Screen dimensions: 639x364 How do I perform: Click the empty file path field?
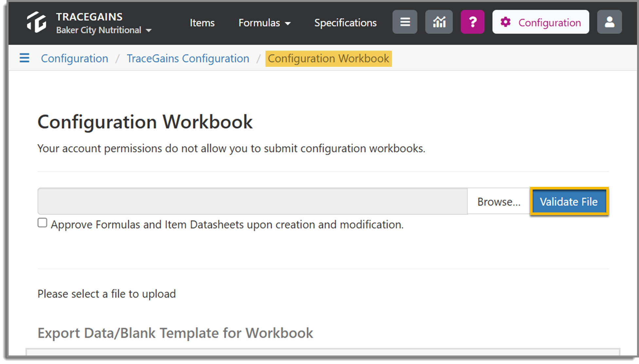point(252,201)
